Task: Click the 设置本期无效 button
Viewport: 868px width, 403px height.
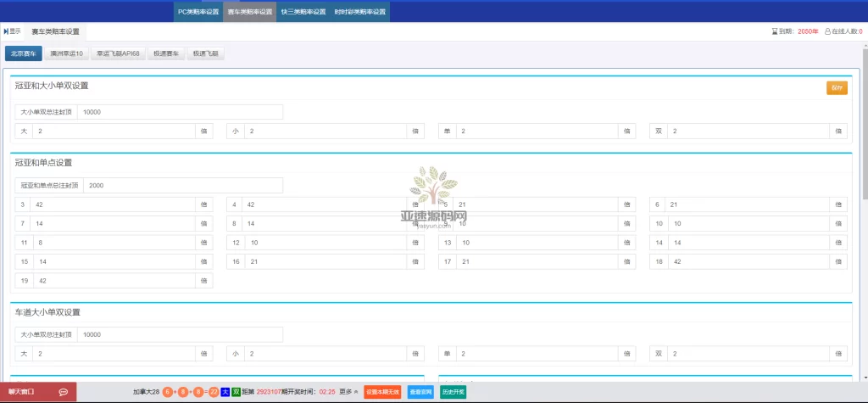Action: [382, 392]
